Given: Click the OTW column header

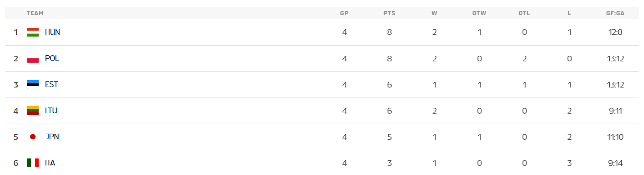Looking at the screenshot, I should pos(479,13).
